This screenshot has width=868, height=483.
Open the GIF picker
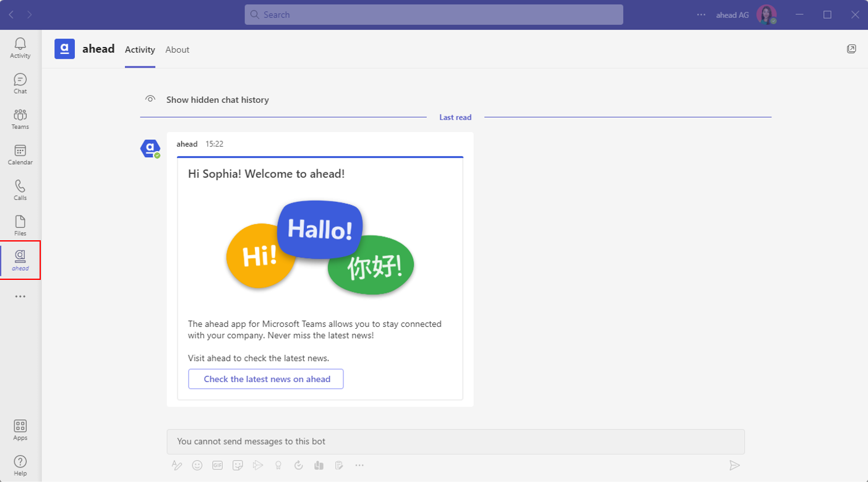[x=217, y=465]
